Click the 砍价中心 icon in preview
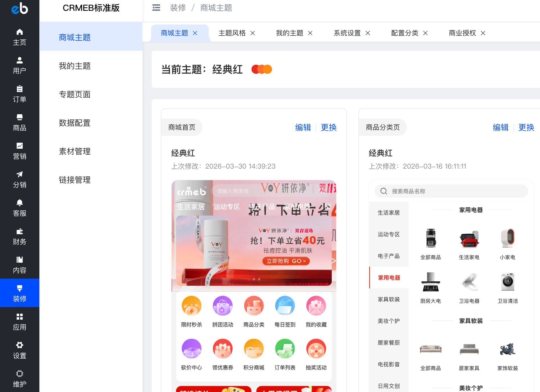The image size is (540, 392). (x=192, y=348)
